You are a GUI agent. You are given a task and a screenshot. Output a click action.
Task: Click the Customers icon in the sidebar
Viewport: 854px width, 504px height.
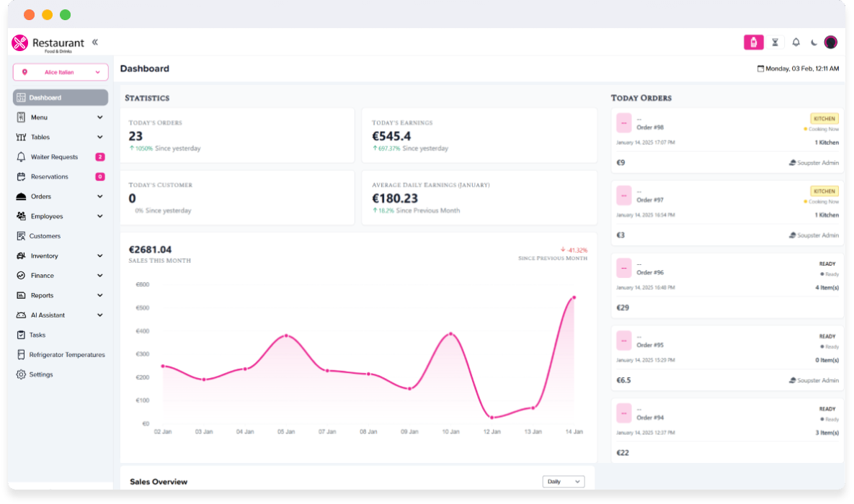click(21, 235)
